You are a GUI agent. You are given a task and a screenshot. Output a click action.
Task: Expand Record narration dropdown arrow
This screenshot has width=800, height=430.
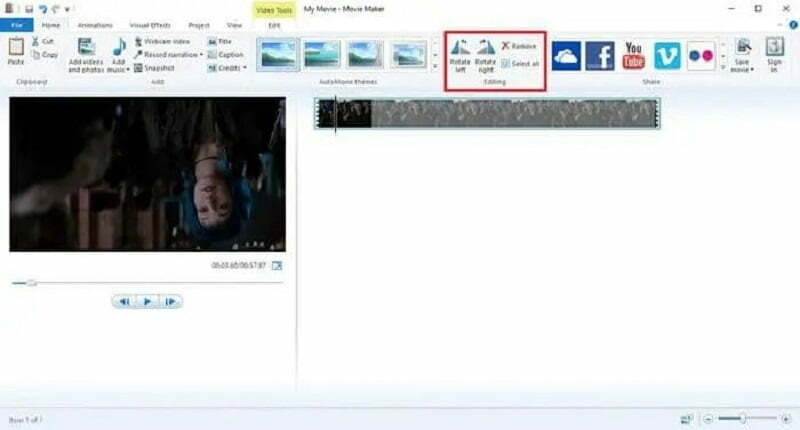pos(201,55)
